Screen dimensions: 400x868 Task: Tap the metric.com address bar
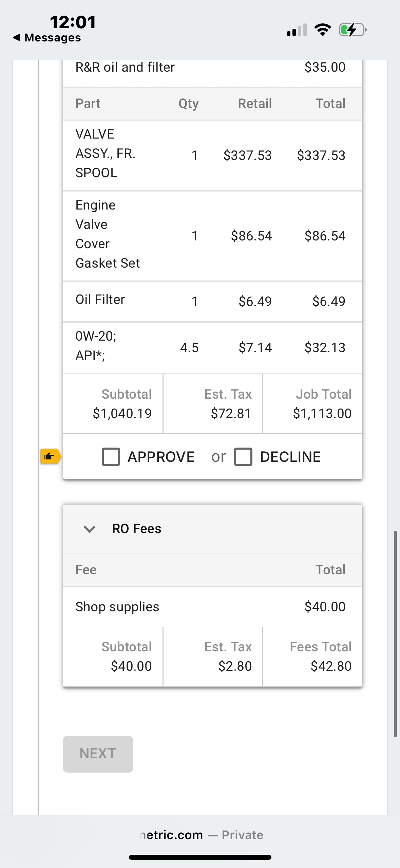coord(202,835)
